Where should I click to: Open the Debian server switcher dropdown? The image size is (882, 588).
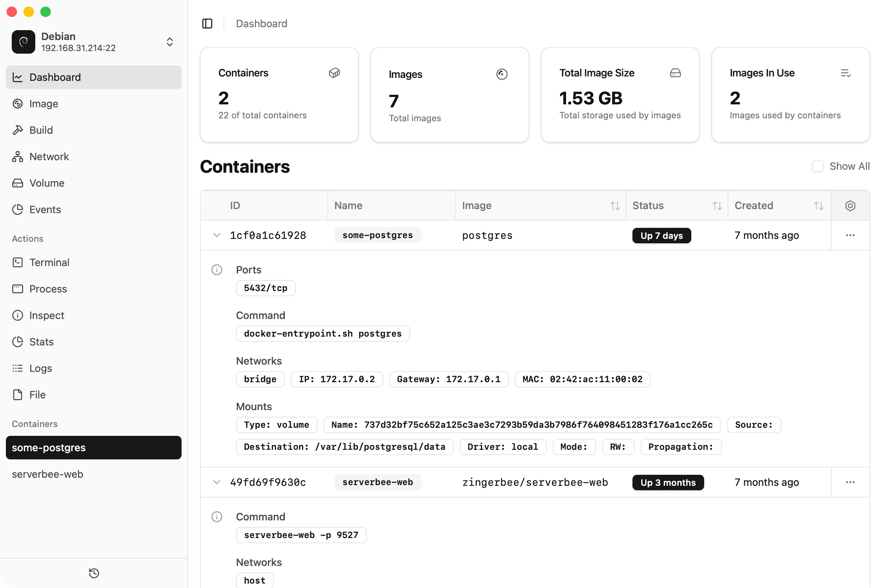pos(169,42)
